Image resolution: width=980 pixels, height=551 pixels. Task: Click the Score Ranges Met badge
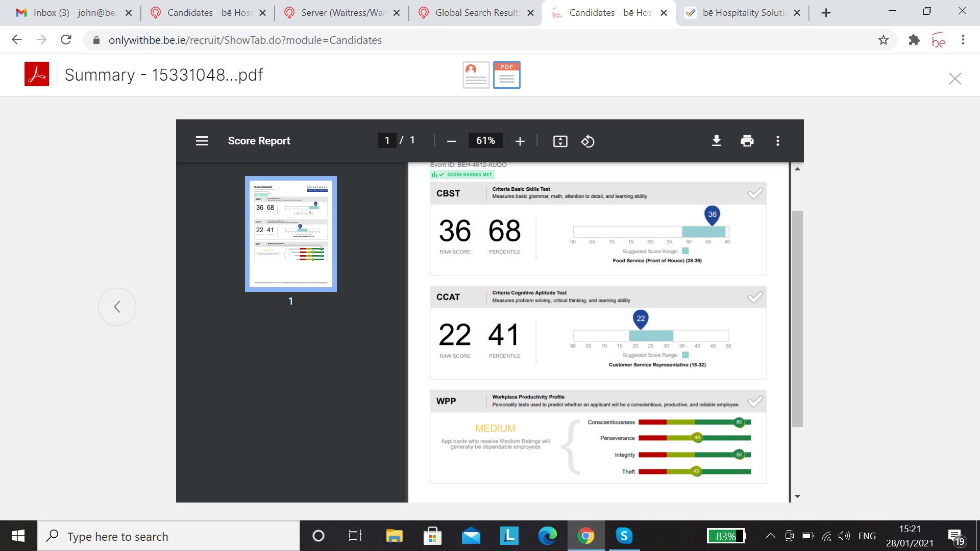[462, 174]
